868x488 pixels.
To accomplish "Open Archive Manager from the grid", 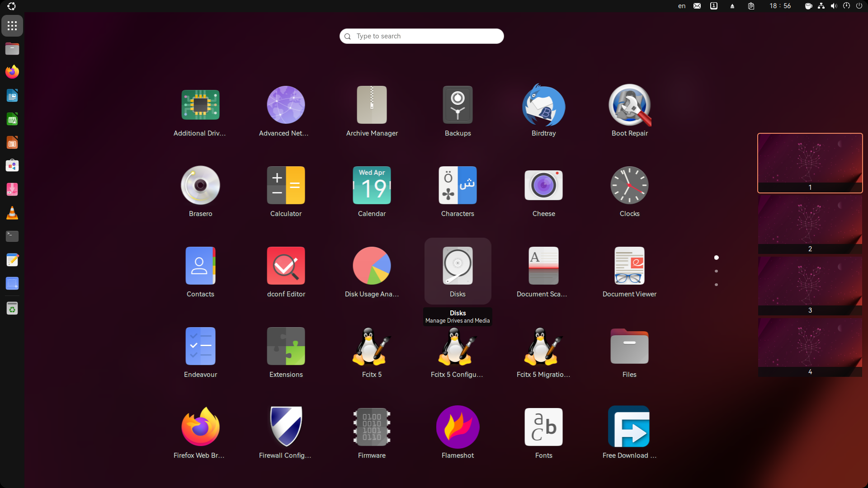I will 372,111.
